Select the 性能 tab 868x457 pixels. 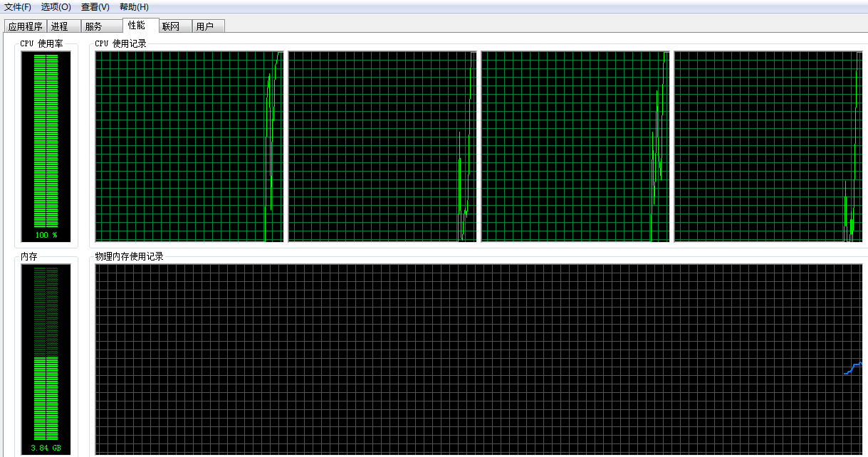click(140, 25)
